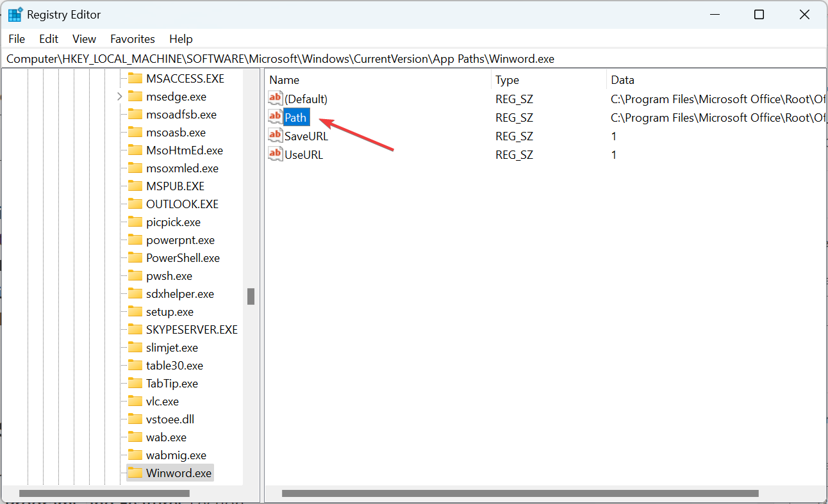The width and height of the screenshot is (828, 504).
Task: Click the powerpnt.exe folder icon
Action: point(135,240)
